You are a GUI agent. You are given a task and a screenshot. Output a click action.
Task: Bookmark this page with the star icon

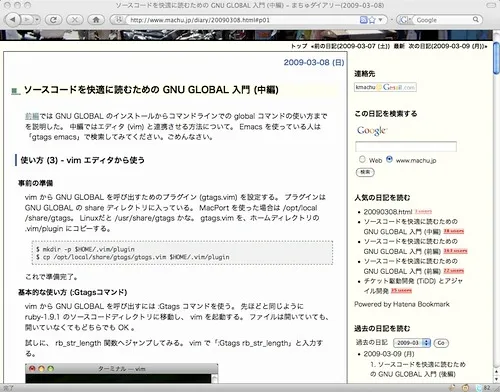coord(372,20)
